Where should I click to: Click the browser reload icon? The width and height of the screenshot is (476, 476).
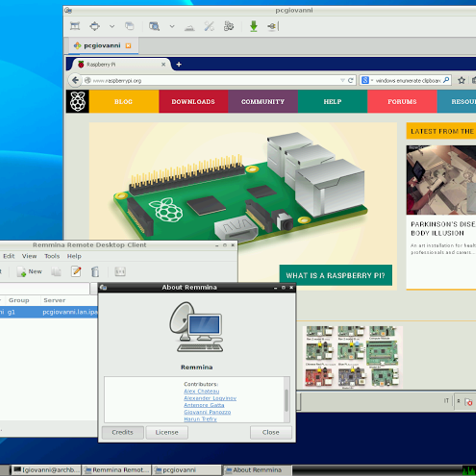tap(351, 81)
